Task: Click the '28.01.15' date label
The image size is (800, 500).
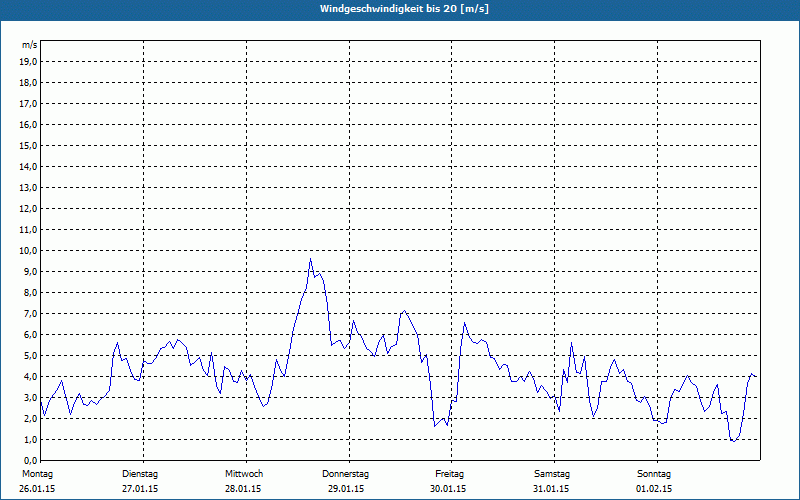Action: point(243,489)
